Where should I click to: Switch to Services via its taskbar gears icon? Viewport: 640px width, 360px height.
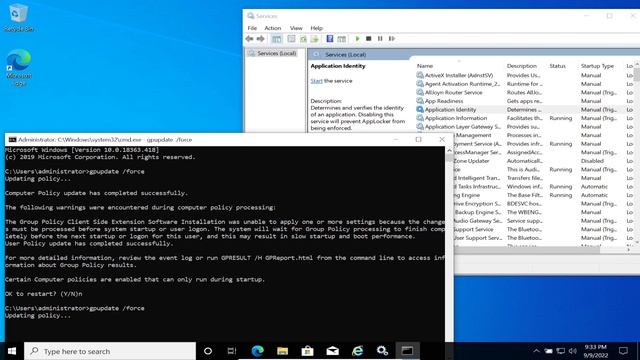coord(382,351)
